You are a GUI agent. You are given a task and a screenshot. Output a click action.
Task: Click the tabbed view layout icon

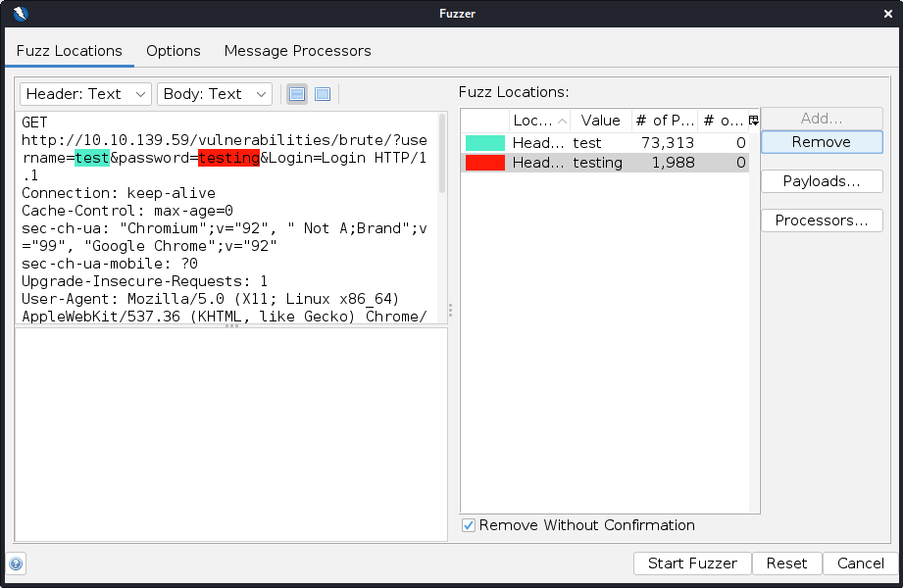pos(323,94)
